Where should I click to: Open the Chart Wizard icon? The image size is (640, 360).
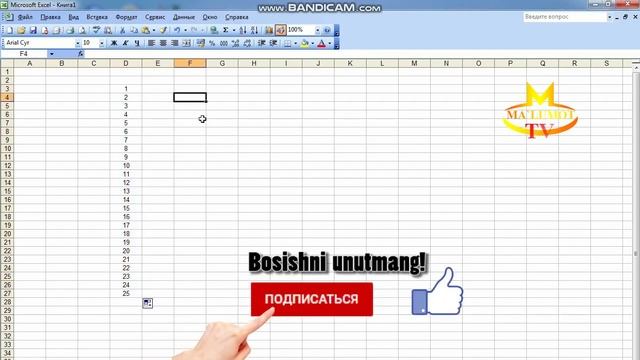[269, 30]
